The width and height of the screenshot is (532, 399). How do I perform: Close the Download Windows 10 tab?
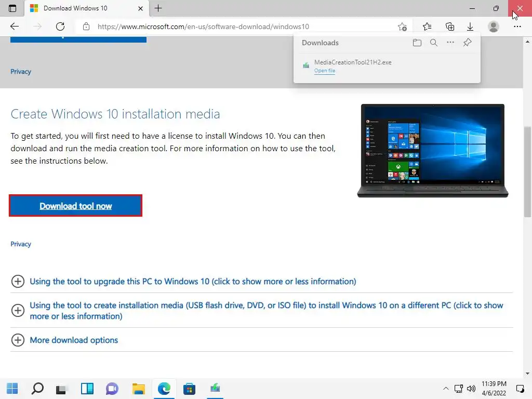(x=140, y=8)
